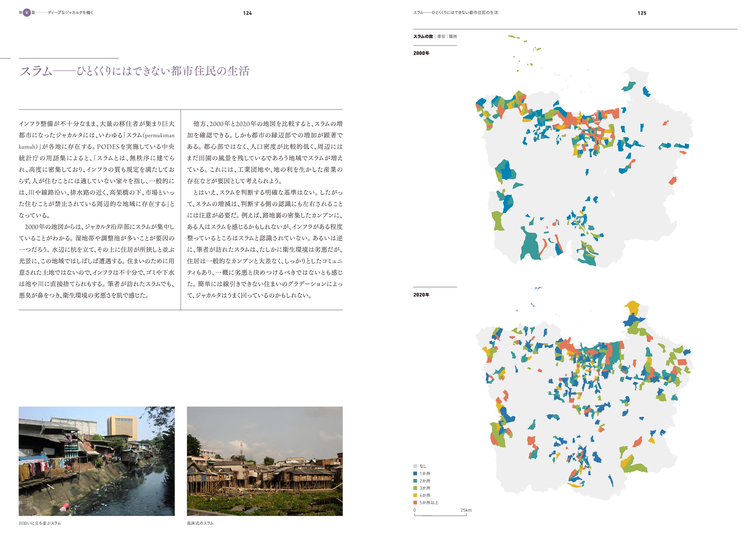Image resolution: width=756 pixels, height=534 pixels.
Task: Click the scale bar 0 label
Action: tap(415, 510)
